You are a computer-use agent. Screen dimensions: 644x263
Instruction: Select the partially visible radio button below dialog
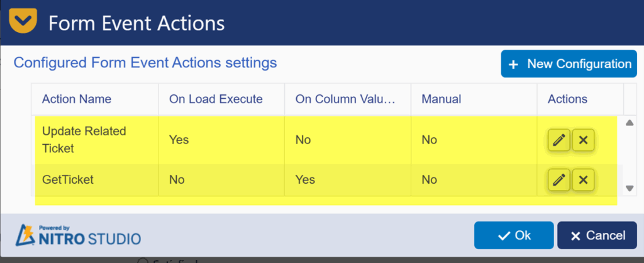click(x=142, y=260)
